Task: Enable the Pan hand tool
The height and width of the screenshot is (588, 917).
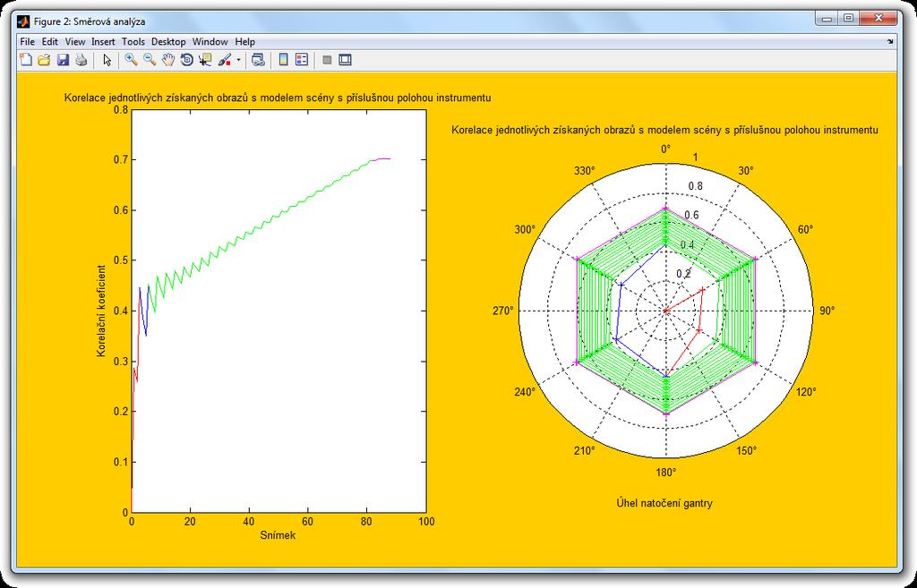Action: pyautogui.click(x=168, y=60)
